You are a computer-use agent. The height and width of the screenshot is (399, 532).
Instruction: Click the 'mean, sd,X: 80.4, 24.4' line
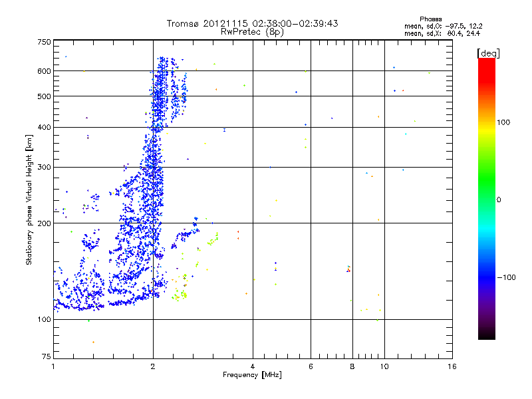pyautogui.click(x=442, y=34)
